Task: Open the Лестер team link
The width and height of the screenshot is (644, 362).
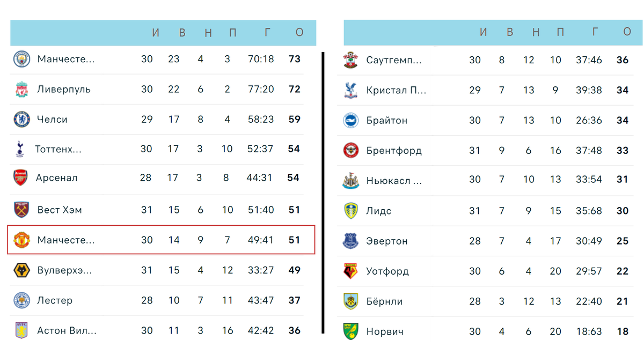Action: pos(55,300)
